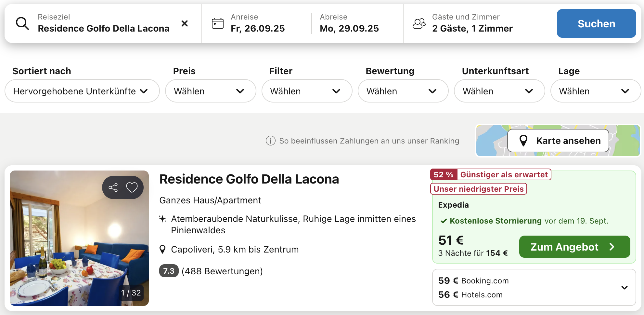Edit Gäste und Zimmer selection
Image resolution: width=644 pixels, height=315 pixels.
(472, 23)
